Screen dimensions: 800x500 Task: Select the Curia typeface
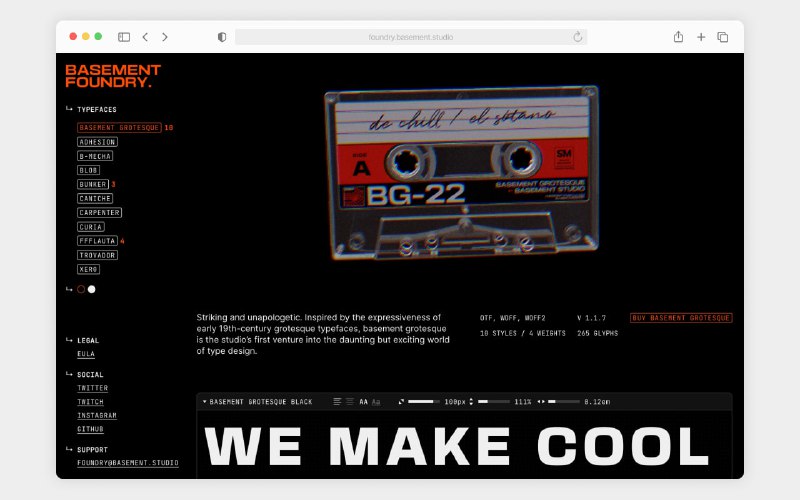[91, 227]
